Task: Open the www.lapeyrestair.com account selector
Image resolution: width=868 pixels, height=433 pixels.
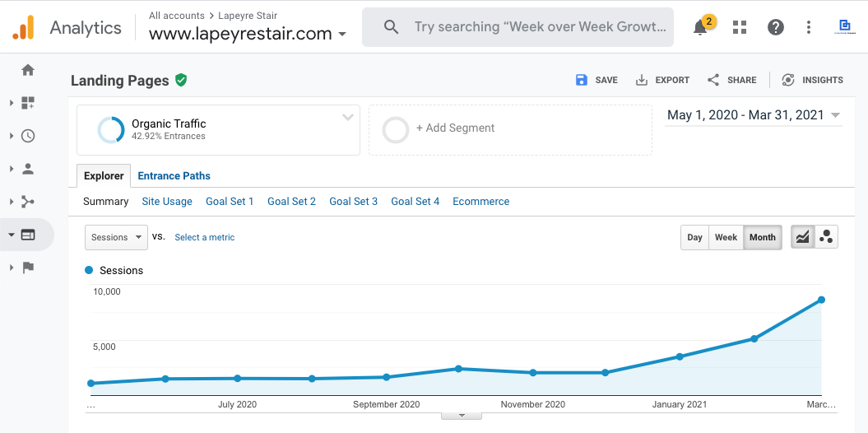Action: click(x=247, y=34)
